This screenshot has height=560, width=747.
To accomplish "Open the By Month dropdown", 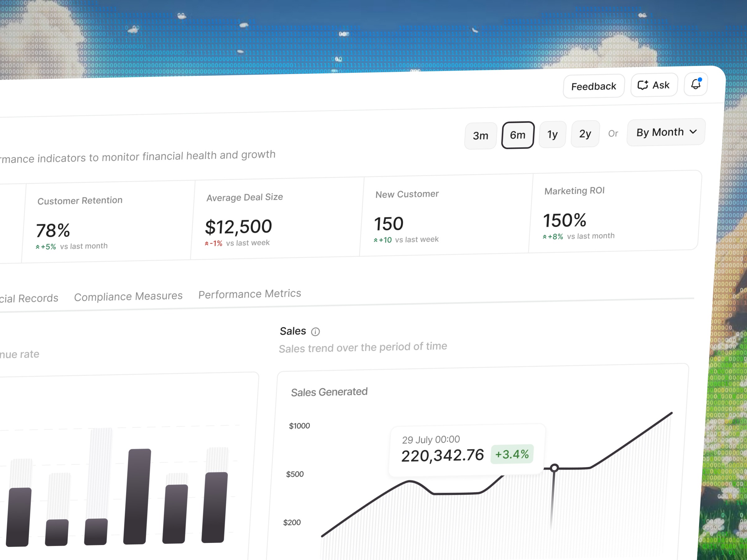I will click(666, 132).
